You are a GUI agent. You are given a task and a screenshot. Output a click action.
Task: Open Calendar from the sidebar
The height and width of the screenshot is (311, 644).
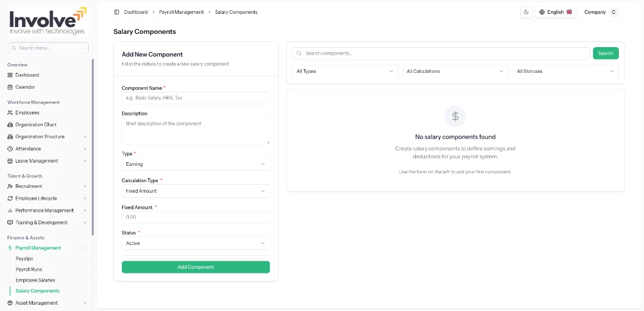[25, 87]
